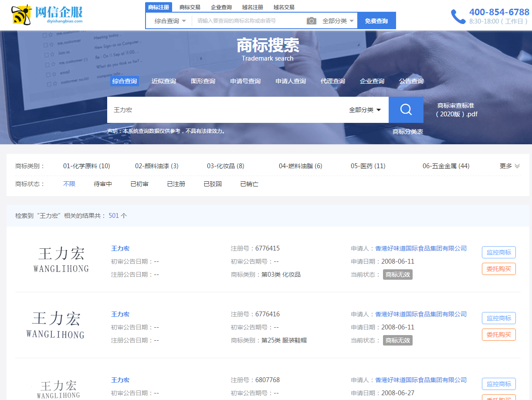Filter by 03-化妆品 (8)
Viewport: 532px width, 400px height.
pos(226,166)
